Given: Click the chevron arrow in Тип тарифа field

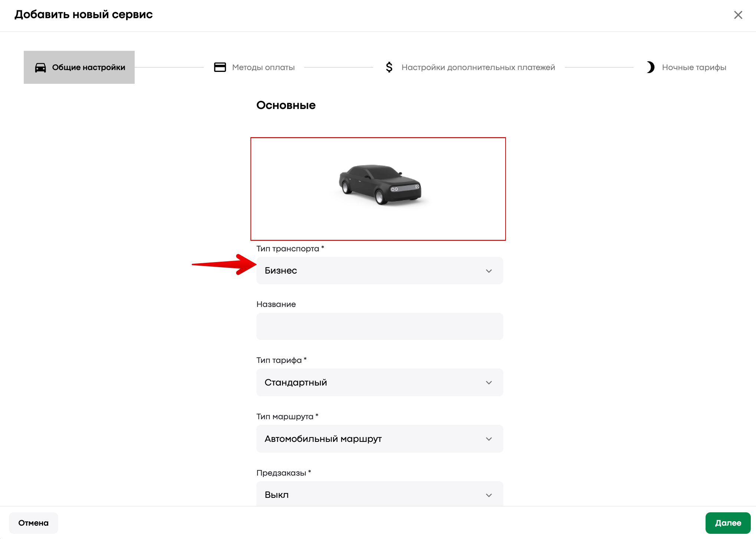Looking at the screenshot, I should 489,383.
